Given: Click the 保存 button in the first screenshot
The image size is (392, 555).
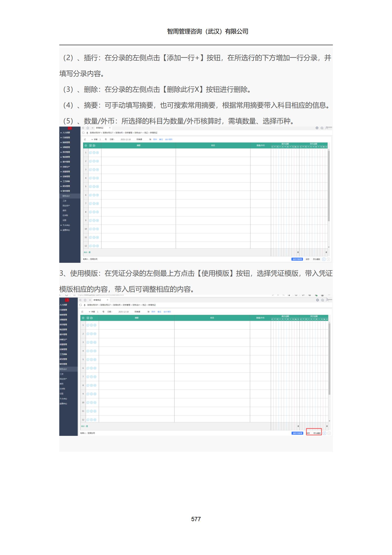Looking at the screenshot, I should click(308, 259).
